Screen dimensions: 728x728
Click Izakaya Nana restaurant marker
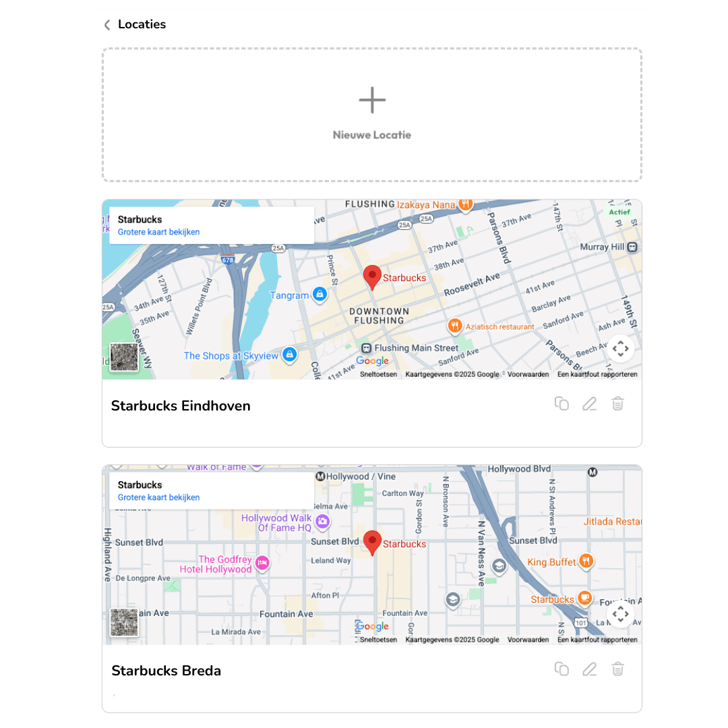tap(465, 204)
